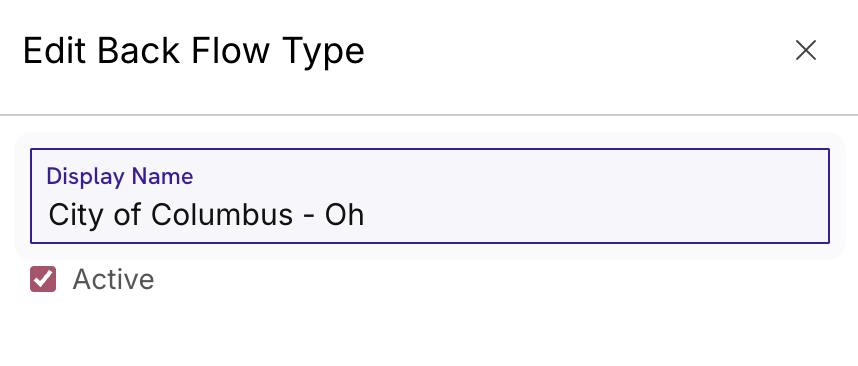Click the Display word in the floating label

point(86,176)
